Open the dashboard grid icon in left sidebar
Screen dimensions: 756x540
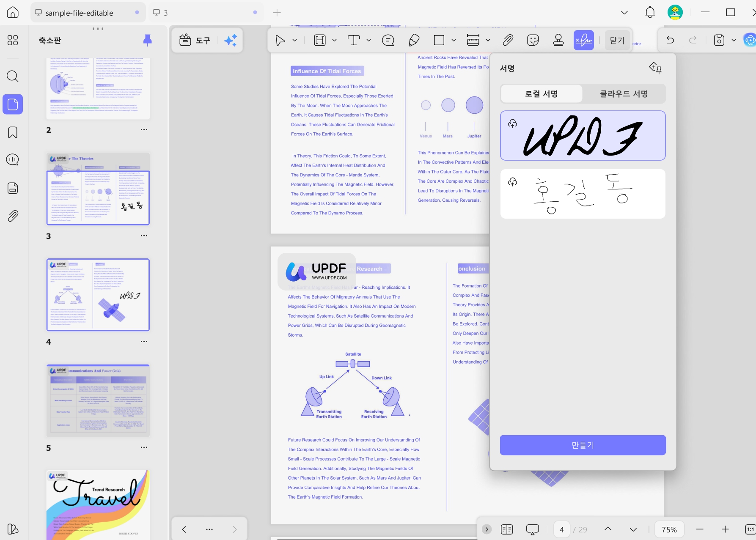click(x=13, y=40)
